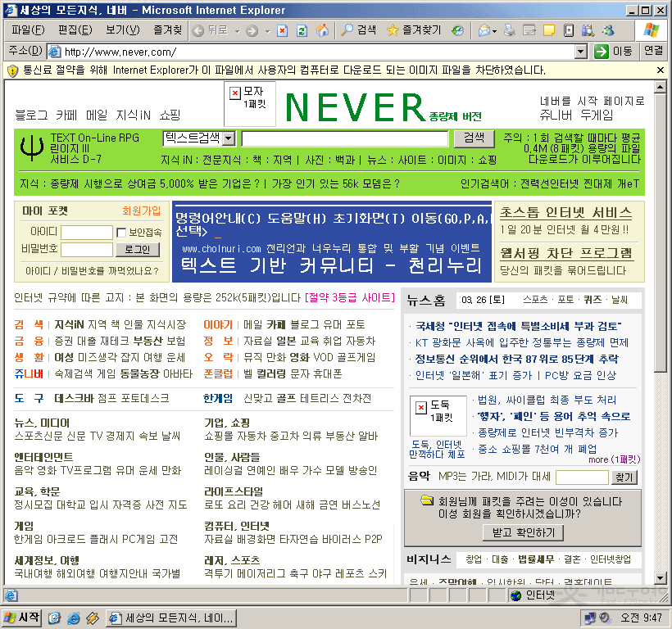Click the 비밀번호 password field
The height and width of the screenshot is (629, 672).
(x=87, y=249)
